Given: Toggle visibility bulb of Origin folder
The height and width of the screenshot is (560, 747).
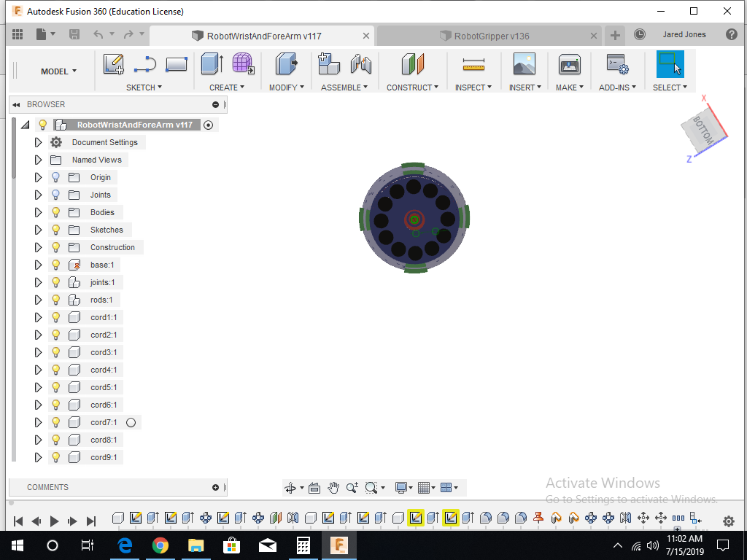Looking at the screenshot, I should [x=55, y=178].
